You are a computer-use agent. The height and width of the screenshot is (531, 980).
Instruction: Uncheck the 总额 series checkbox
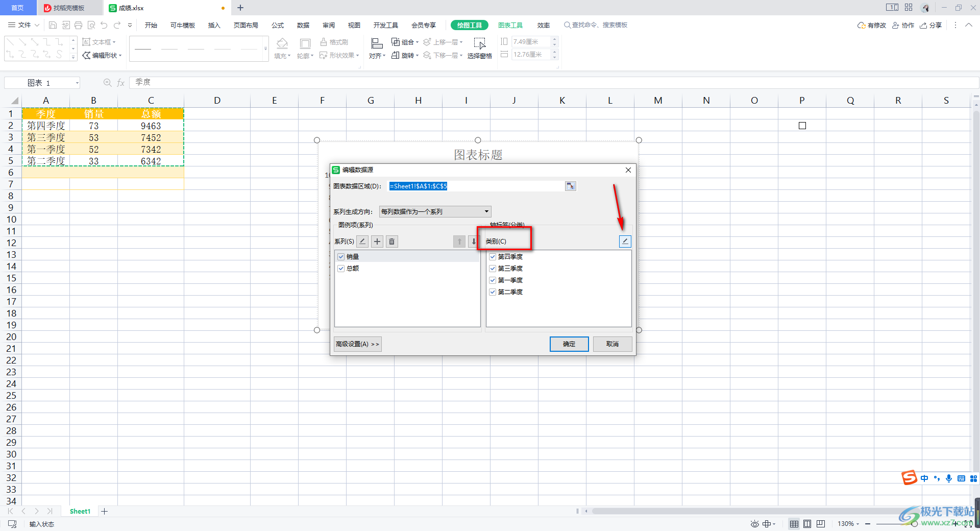[x=341, y=269]
